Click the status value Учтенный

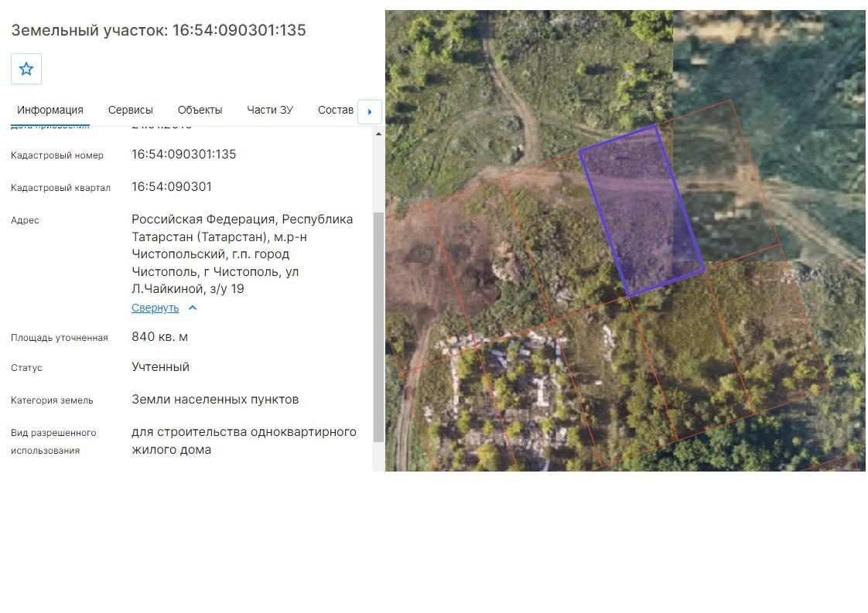(x=161, y=367)
